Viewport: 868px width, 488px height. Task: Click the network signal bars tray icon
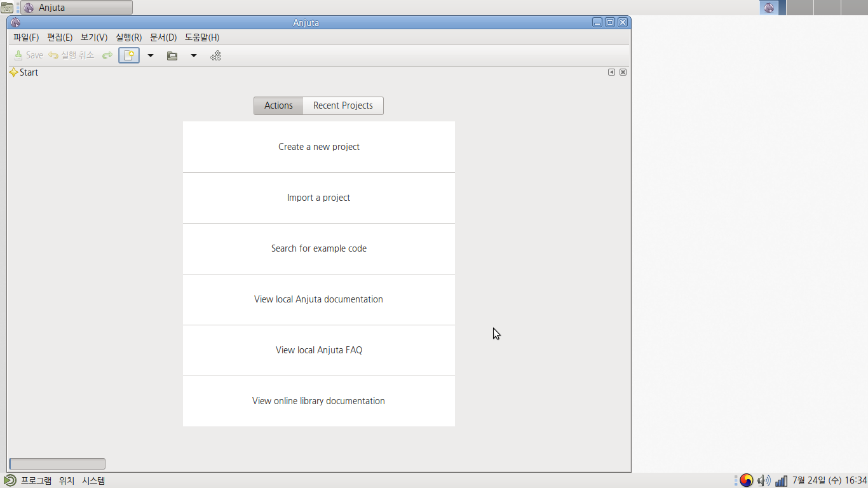click(782, 481)
